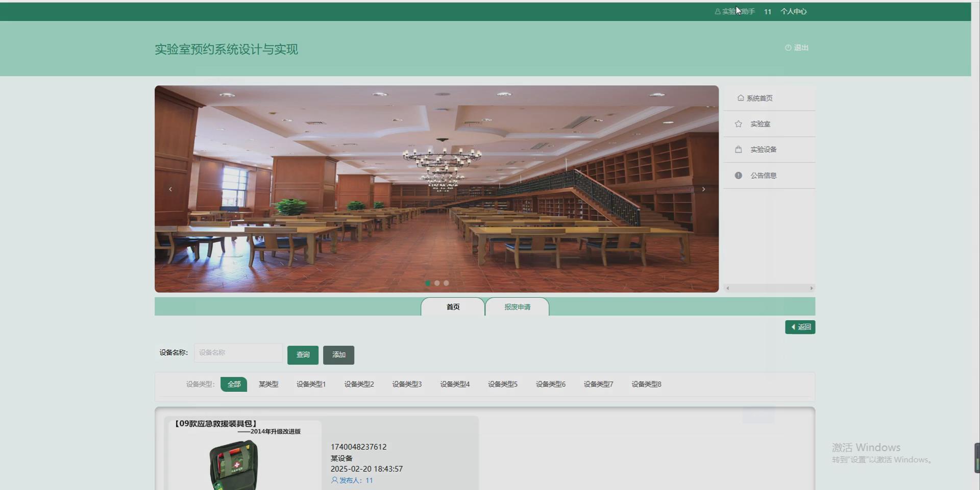Filter by 设备类型5

(503, 384)
